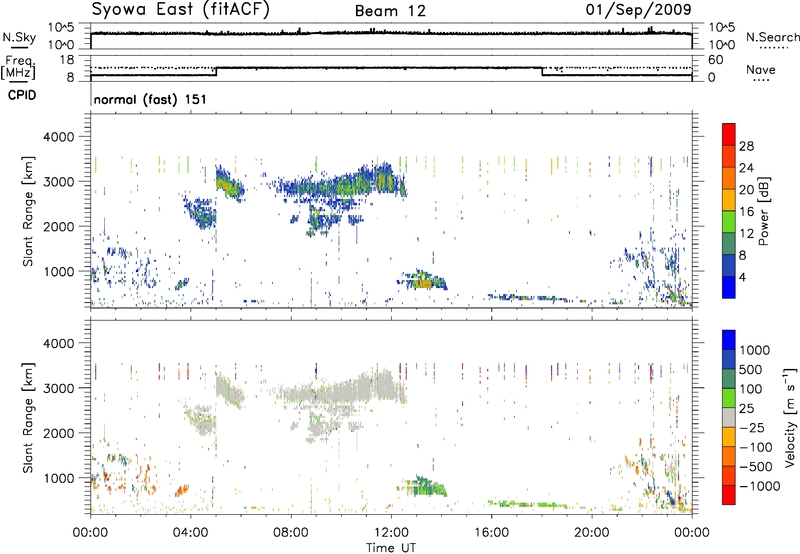Click the orange echo patch in the power plot
The width and height of the screenshot is (800, 554).
pyautogui.click(x=423, y=283)
